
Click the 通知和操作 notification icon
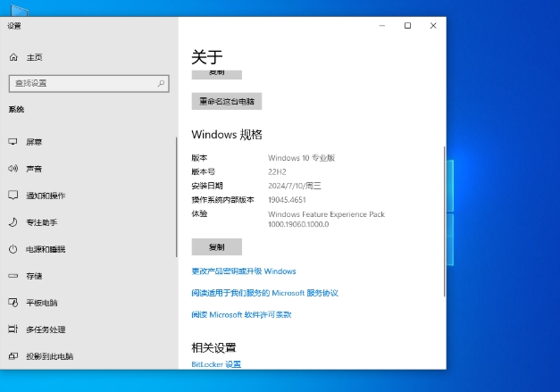[x=13, y=196]
